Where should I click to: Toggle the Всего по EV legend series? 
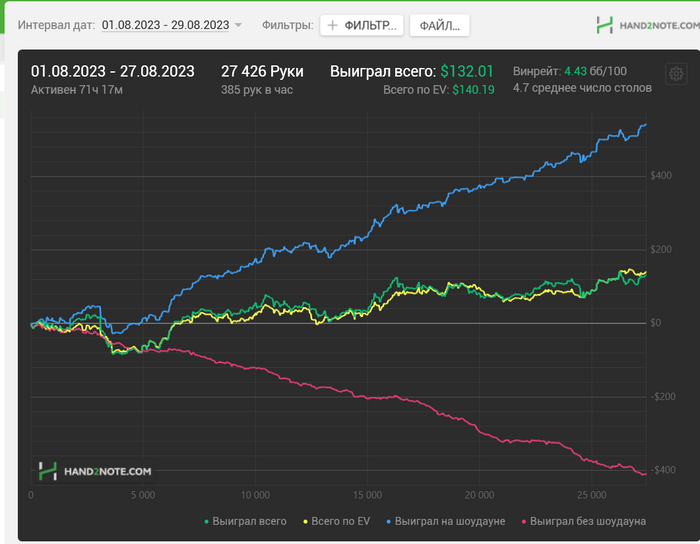337,521
